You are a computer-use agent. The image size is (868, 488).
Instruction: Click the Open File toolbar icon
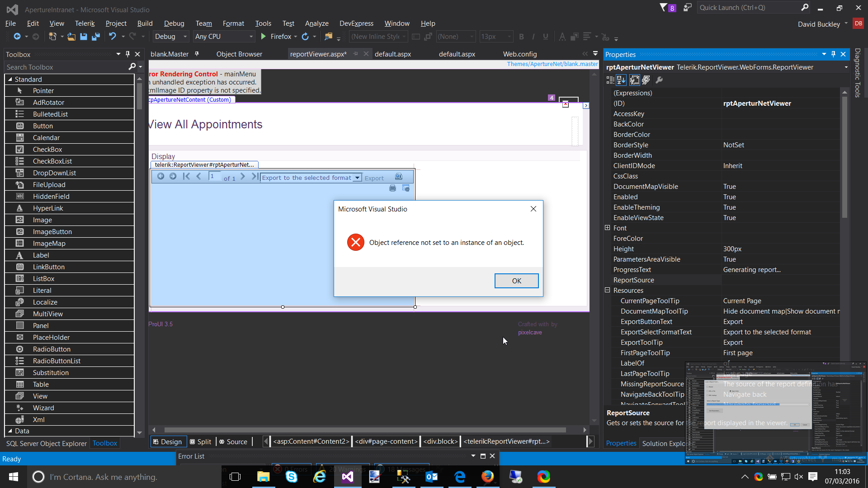pos(71,37)
